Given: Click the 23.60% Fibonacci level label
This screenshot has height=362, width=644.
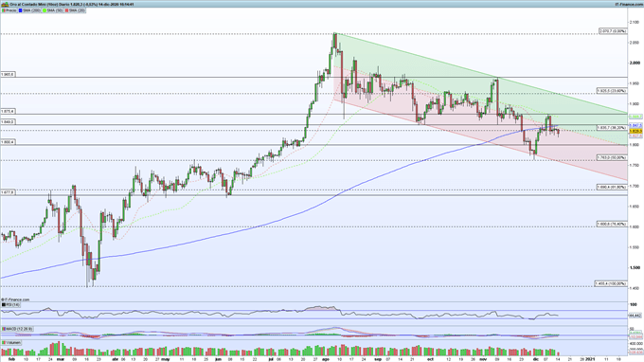Looking at the screenshot, I should coord(612,90).
